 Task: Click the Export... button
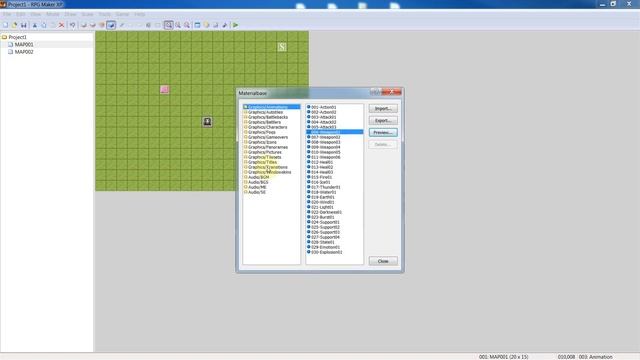383,120
